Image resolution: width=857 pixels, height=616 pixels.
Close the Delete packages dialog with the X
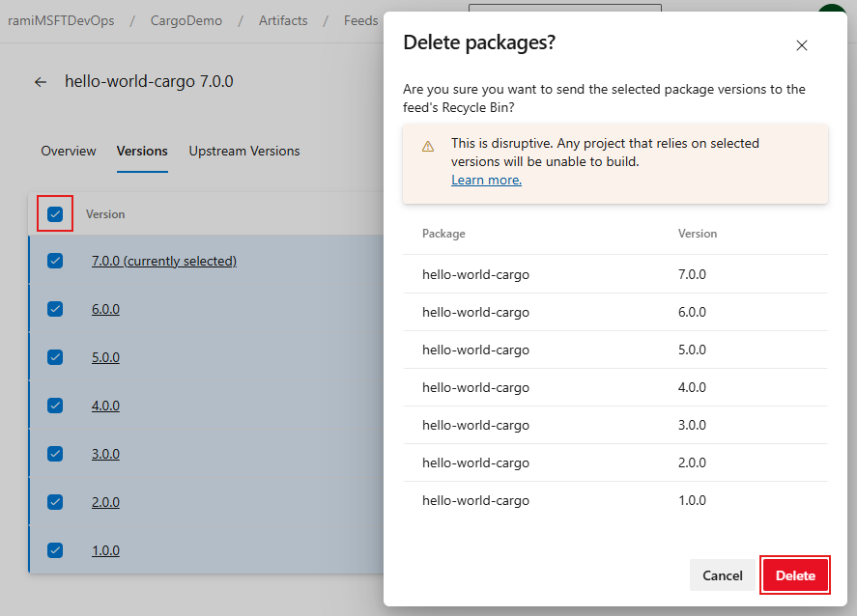click(x=801, y=44)
